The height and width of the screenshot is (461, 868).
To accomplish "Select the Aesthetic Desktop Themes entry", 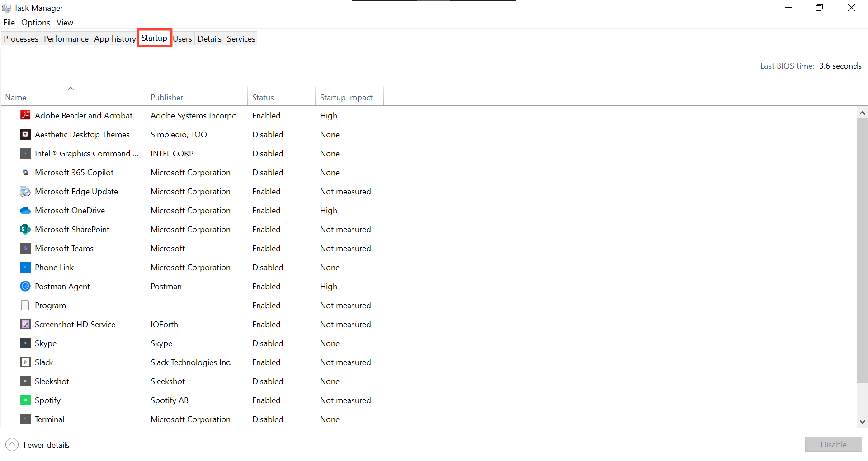I will point(82,135).
